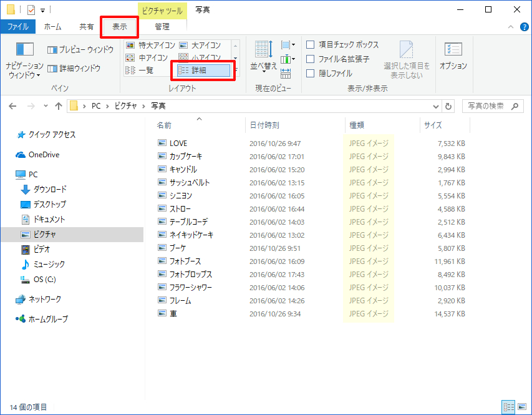The image size is (532, 415).
Task: Open the group by dropdown
Action: click(x=288, y=45)
